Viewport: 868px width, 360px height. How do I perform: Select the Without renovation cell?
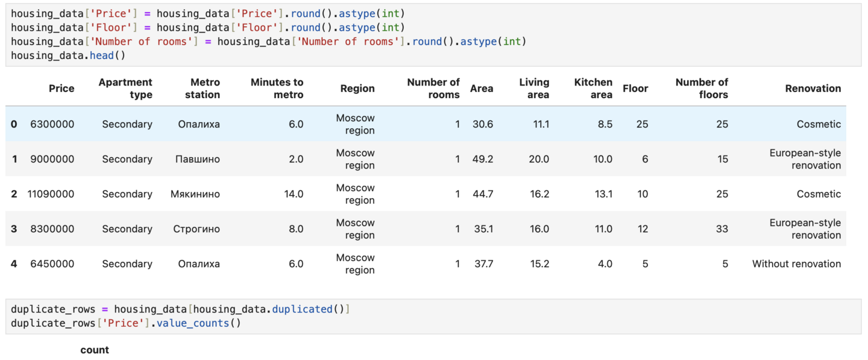click(796, 264)
